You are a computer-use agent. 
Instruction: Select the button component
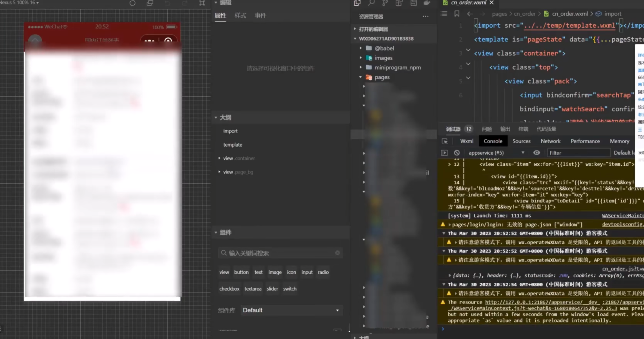(241, 272)
